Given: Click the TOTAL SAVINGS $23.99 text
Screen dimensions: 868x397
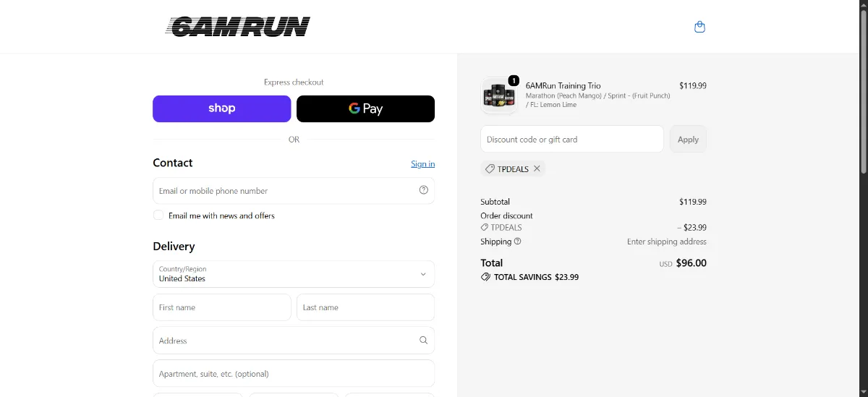Looking at the screenshot, I should pos(536,277).
